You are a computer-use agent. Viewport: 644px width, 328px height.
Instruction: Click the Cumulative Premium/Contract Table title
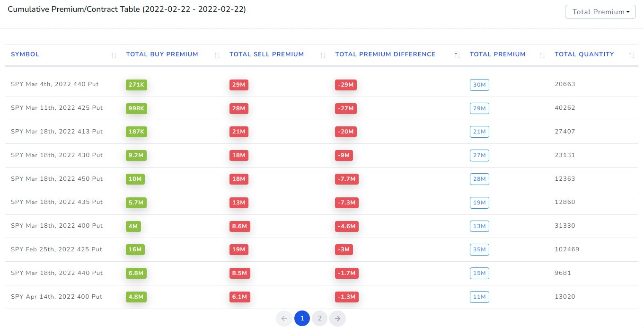[x=127, y=9]
